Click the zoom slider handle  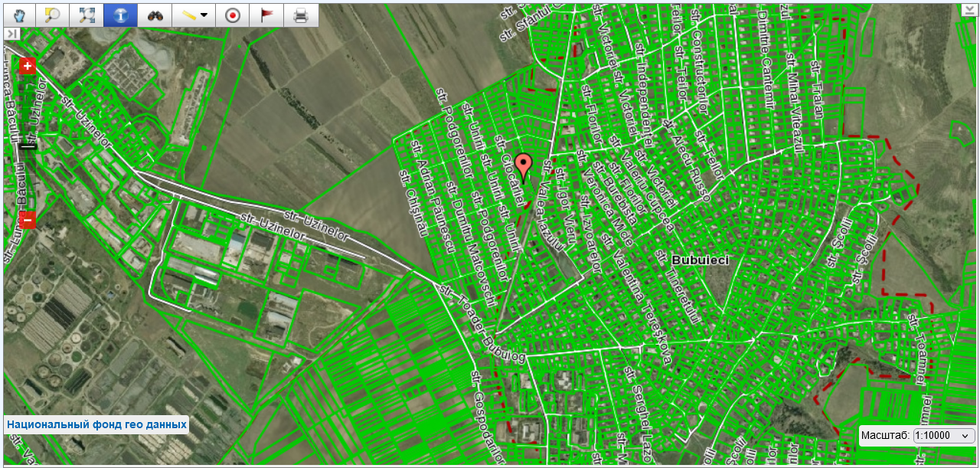28,145
